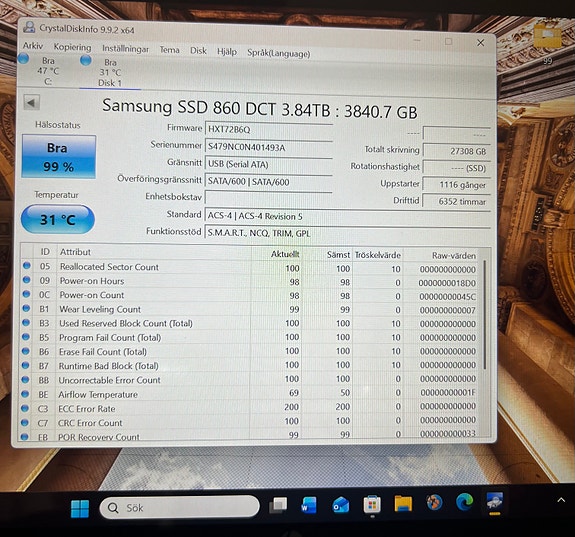The image size is (575, 537).
Task: Open Microsoft Edge from the taskbar
Action: pos(464,502)
